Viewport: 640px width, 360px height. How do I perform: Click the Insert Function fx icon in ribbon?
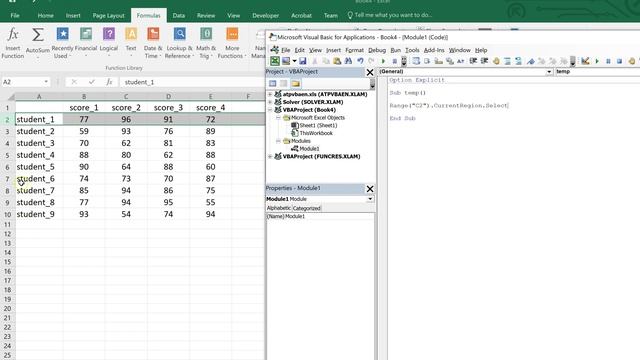click(x=13, y=34)
